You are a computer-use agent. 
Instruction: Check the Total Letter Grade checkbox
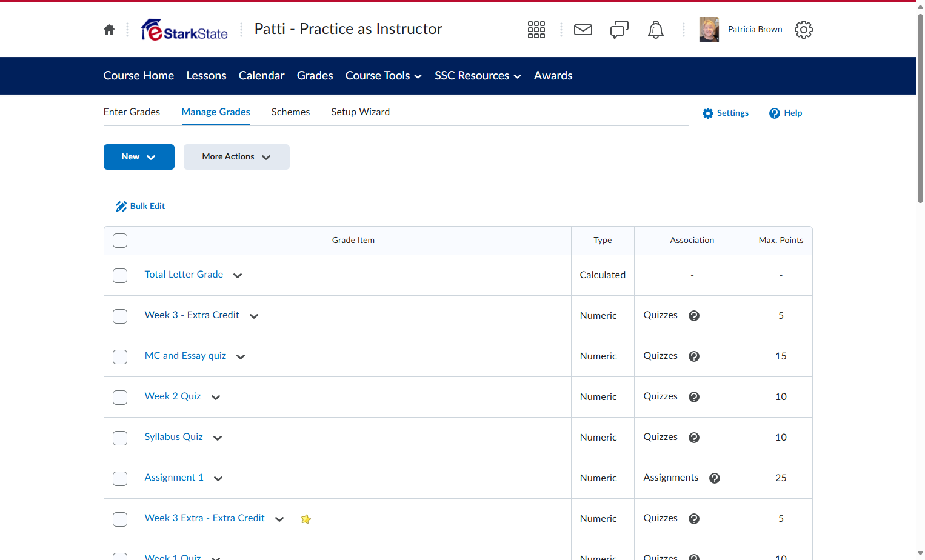point(120,276)
